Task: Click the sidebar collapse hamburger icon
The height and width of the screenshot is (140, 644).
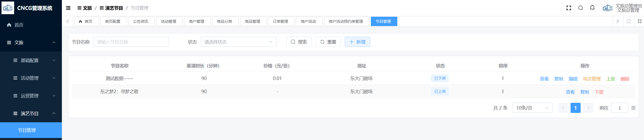Action: 68,8
